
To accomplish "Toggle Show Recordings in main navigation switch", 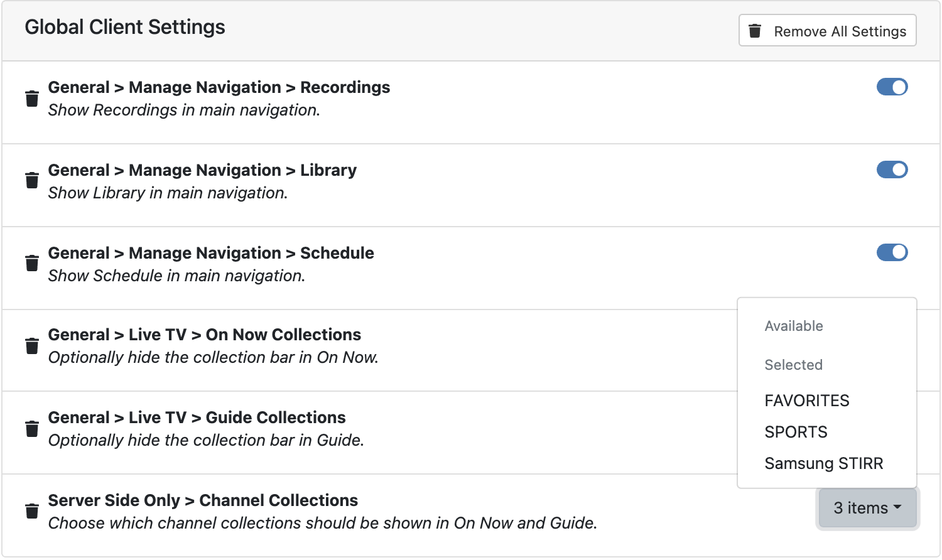I will tap(892, 87).
